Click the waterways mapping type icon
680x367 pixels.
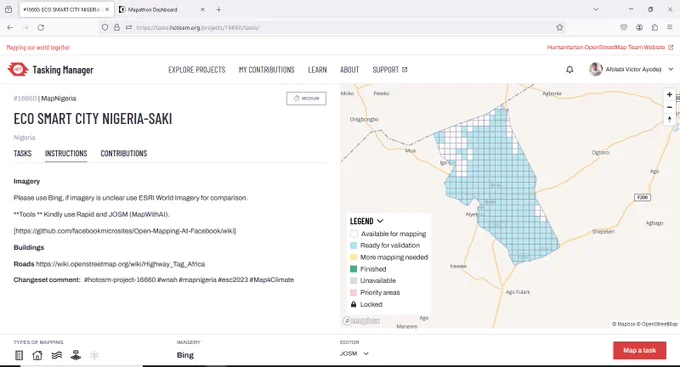57,355
